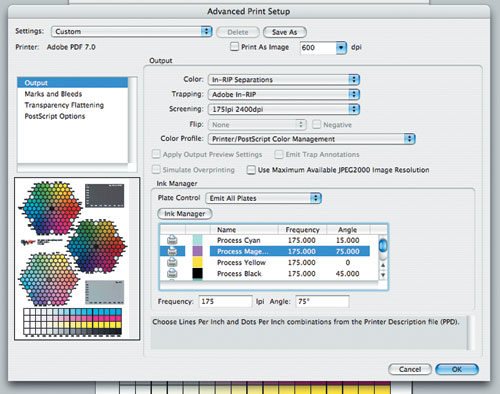Open the Screening 175lpi 2400dpi dropdown
This screenshot has height=394, width=500.
coord(284,109)
